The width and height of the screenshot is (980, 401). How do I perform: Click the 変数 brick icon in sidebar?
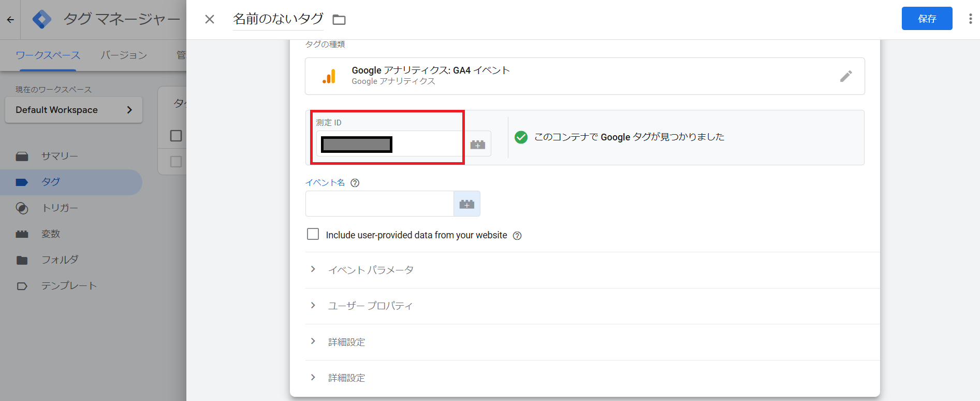(22, 234)
